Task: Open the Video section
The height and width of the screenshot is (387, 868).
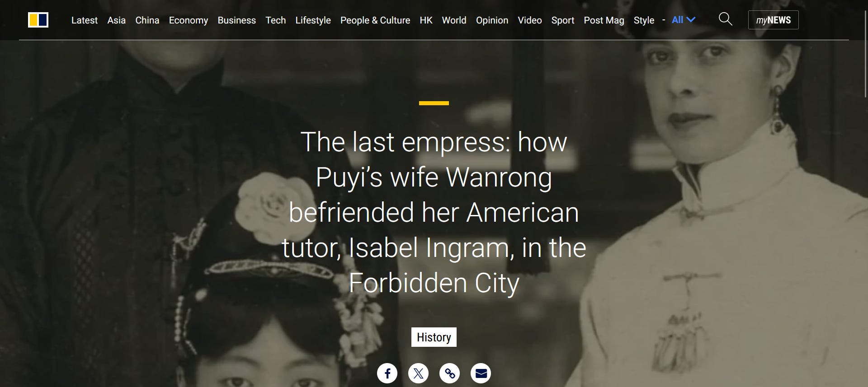Action: click(530, 20)
